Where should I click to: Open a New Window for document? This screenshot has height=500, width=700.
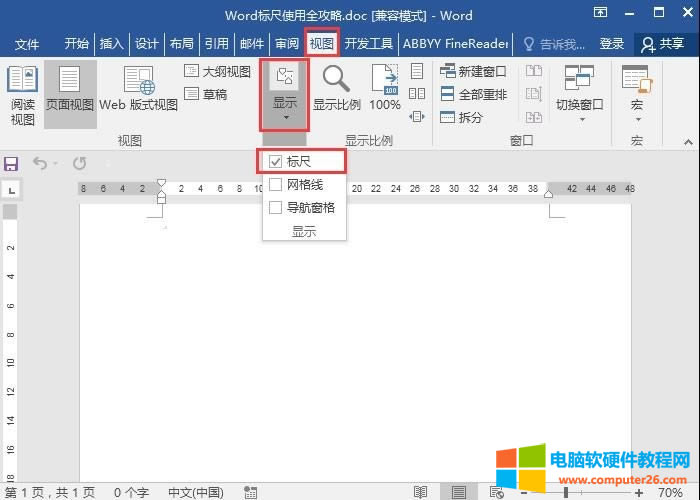pos(474,72)
